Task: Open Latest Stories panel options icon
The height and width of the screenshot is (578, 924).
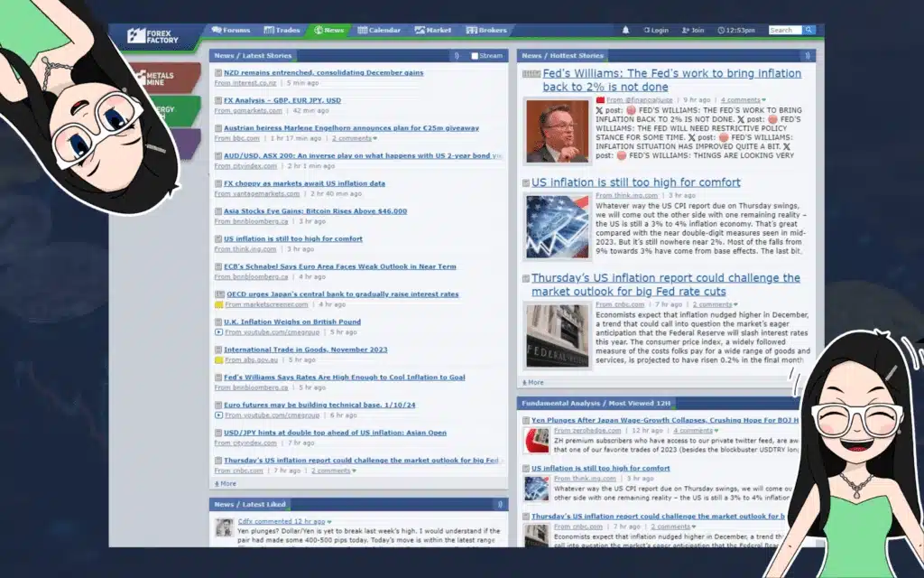Action: point(457,56)
